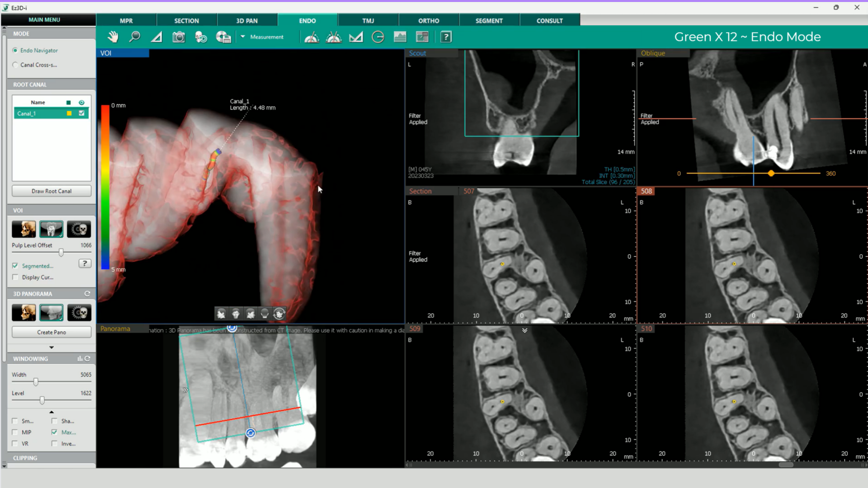Select the Pan hand tool

[113, 37]
